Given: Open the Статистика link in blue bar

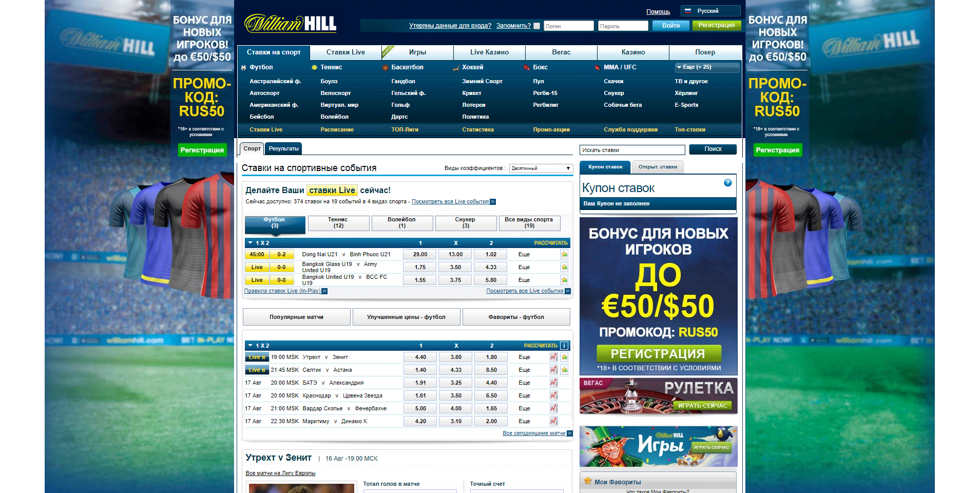Looking at the screenshot, I should point(478,129).
